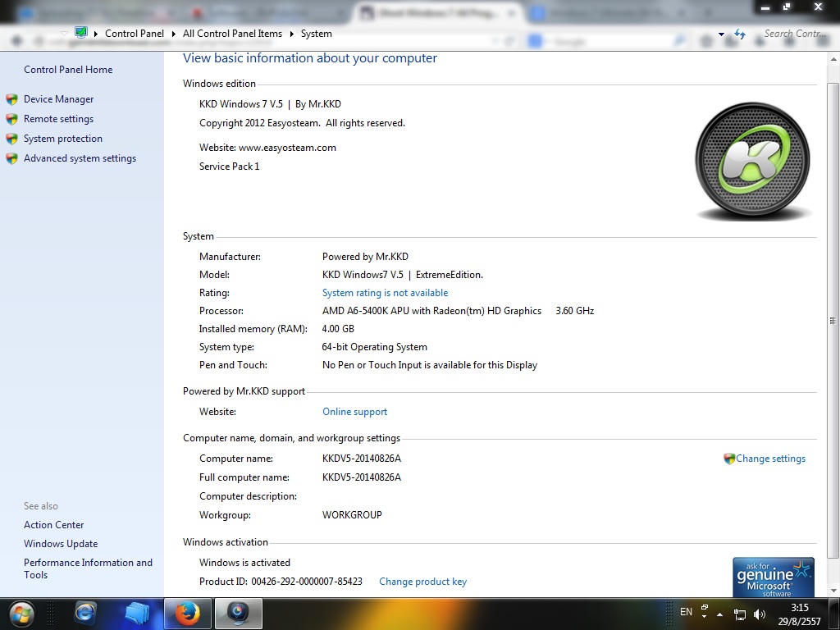Click the scrollbar up arrow

(x=833, y=58)
